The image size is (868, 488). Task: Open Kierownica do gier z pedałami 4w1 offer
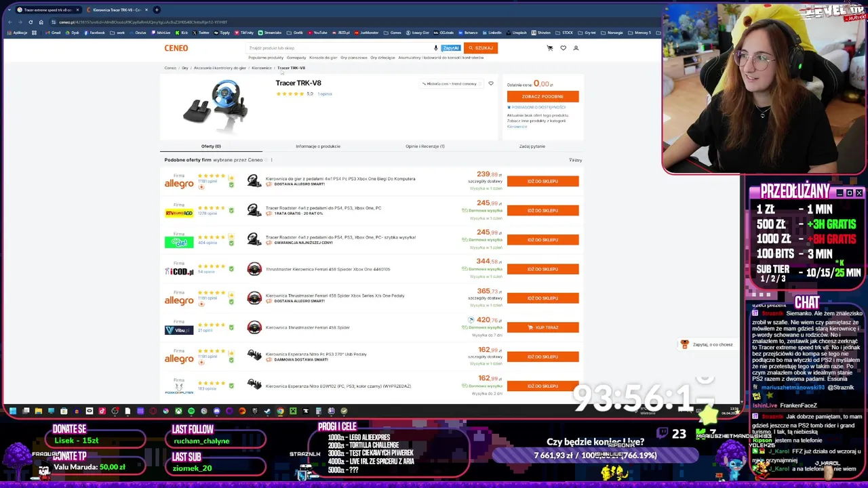pos(340,179)
